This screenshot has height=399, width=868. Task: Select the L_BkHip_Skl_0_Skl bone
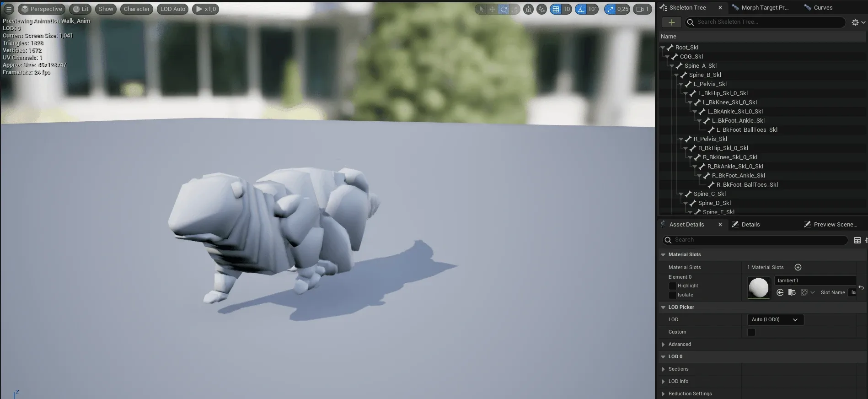[x=723, y=93]
